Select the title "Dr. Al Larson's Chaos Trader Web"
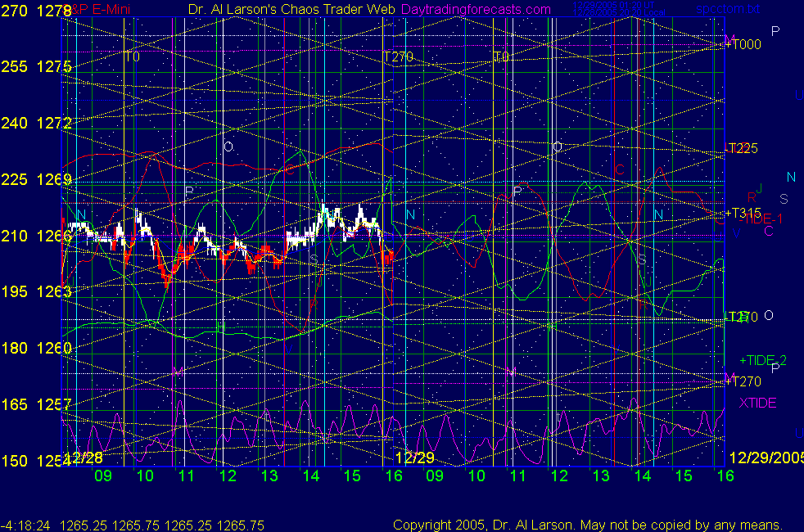Screen dimensions: 804x532 point(291,10)
